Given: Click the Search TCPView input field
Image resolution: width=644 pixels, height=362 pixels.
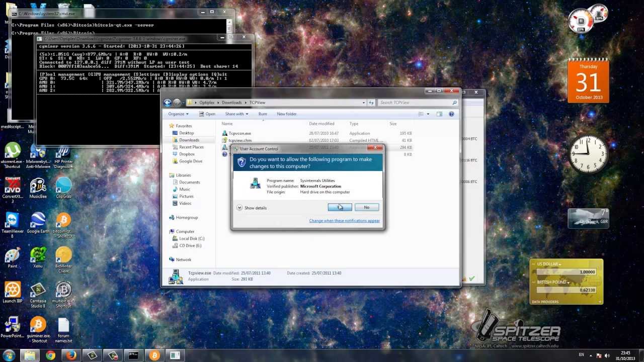Looking at the screenshot, I should pyautogui.click(x=415, y=103).
